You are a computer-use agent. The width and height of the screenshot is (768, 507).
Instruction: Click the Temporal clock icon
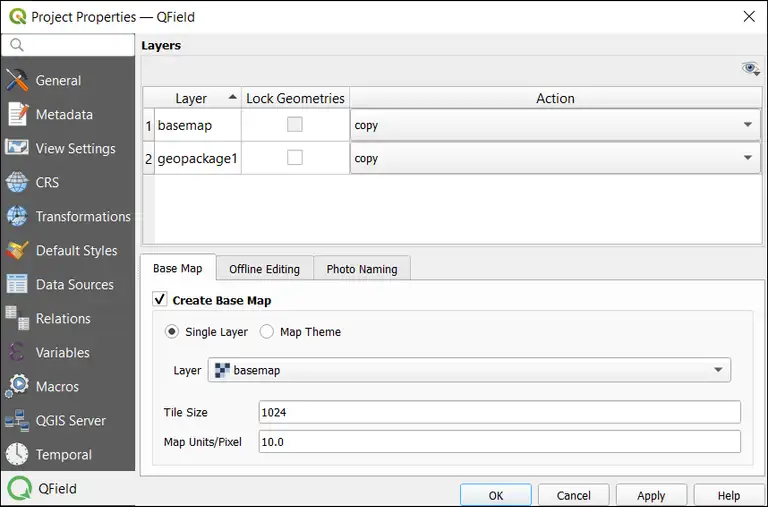(17, 454)
